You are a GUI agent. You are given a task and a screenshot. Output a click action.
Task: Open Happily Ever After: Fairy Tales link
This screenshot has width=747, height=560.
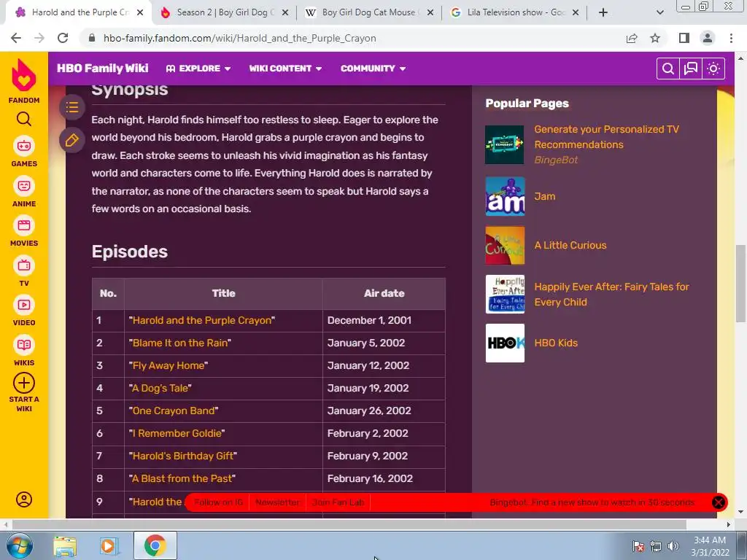[x=612, y=295]
